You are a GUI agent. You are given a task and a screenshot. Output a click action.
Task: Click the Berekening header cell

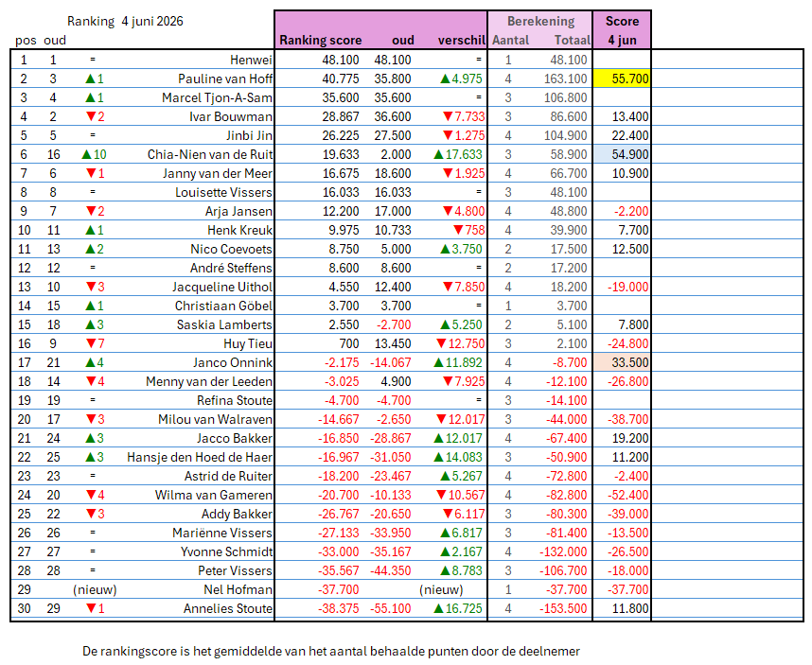click(x=540, y=21)
